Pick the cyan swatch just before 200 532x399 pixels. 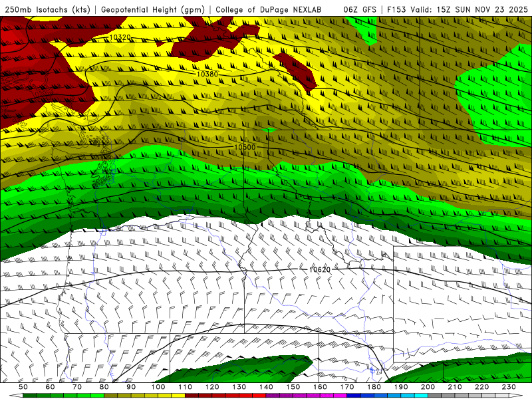(x=421, y=396)
